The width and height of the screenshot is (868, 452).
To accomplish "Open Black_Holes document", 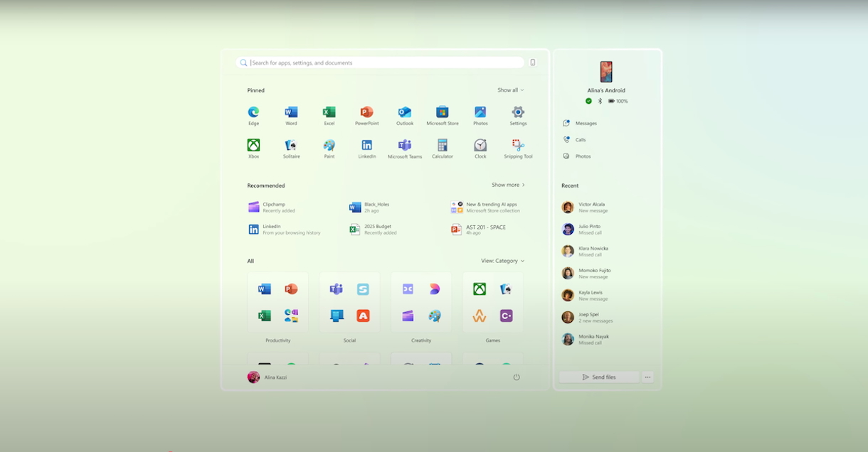I will coord(369,208).
